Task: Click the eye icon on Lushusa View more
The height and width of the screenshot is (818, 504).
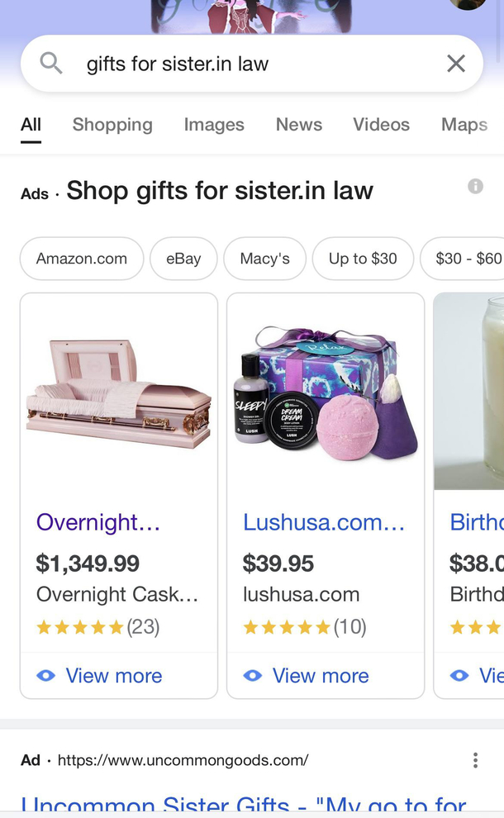Action: (254, 676)
